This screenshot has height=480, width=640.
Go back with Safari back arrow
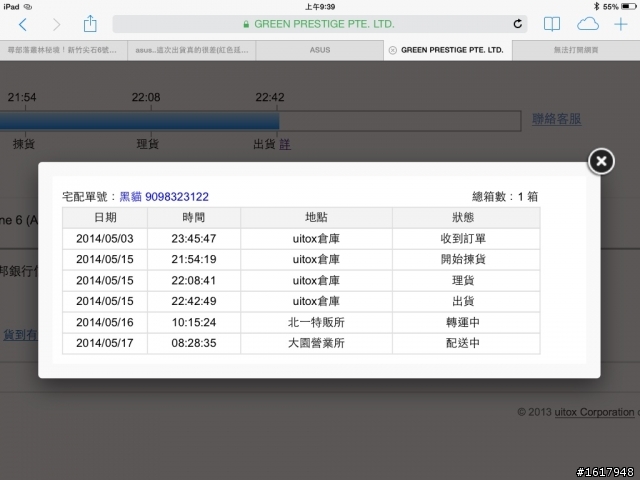pyautogui.click(x=23, y=24)
